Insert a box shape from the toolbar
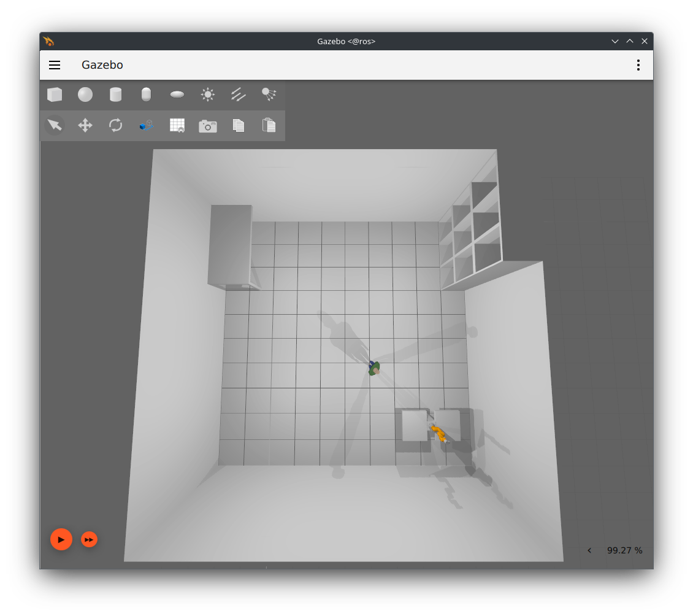Viewport: 693px width, 616px height. pos(55,94)
